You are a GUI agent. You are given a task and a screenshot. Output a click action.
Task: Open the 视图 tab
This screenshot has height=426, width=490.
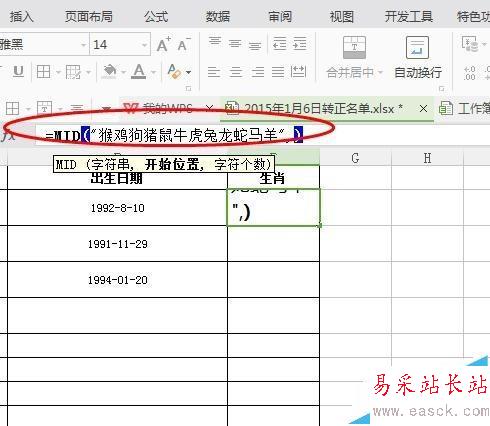[x=342, y=16]
